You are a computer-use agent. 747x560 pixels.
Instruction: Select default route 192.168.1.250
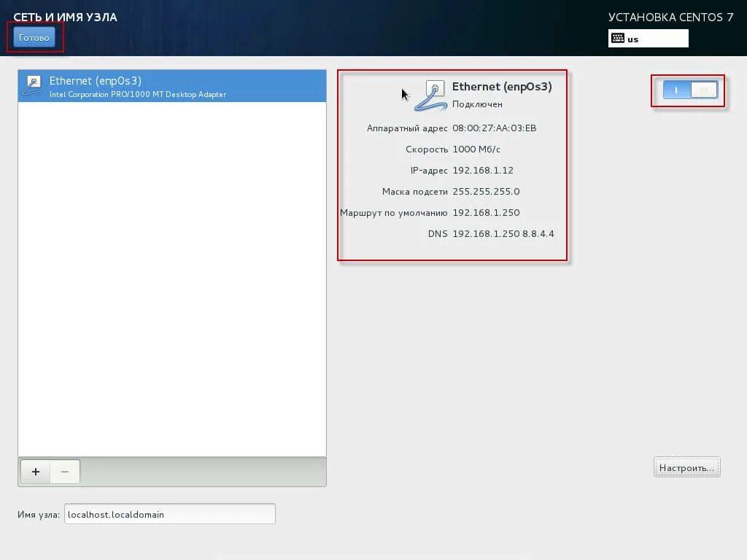[486, 212]
